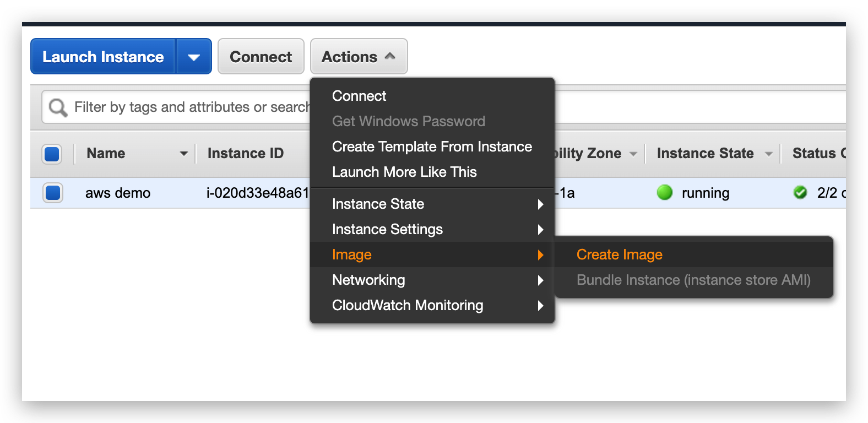Select Connect in the Actions menu
868x423 pixels.
click(x=432, y=96)
